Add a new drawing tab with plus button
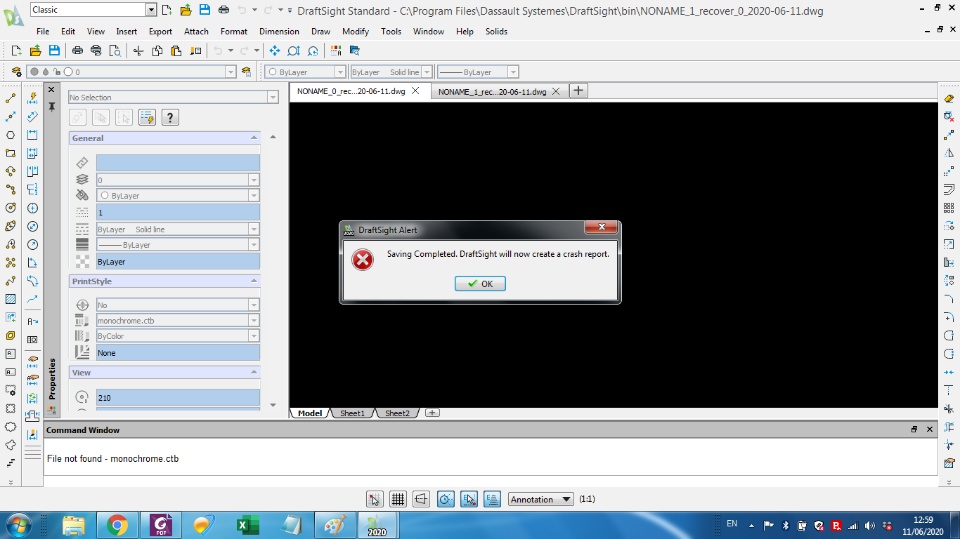960x539 pixels. [578, 91]
